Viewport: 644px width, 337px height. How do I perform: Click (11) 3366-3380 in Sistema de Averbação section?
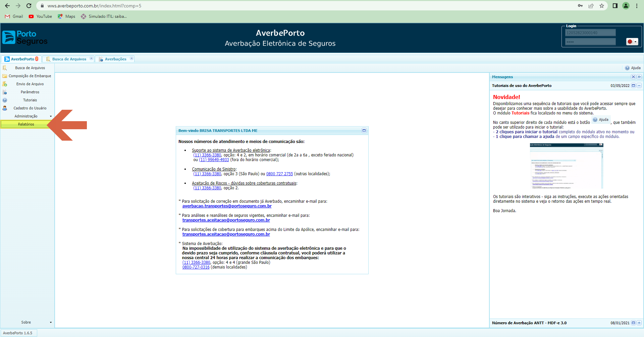tap(196, 262)
